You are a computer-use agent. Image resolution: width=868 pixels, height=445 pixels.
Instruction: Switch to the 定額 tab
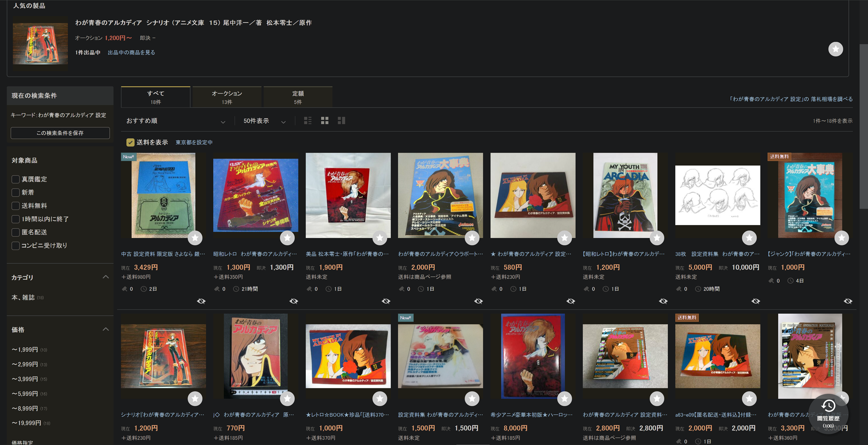[x=298, y=97]
